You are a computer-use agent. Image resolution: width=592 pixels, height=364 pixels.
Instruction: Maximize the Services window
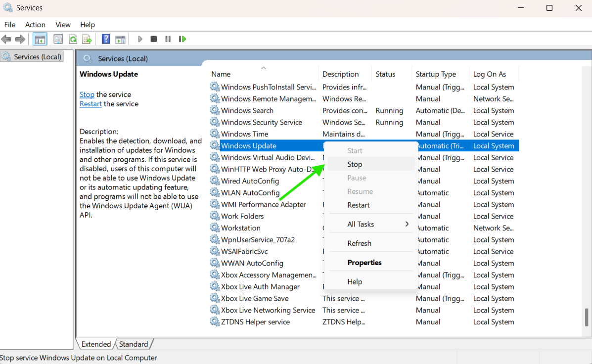(549, 8)
